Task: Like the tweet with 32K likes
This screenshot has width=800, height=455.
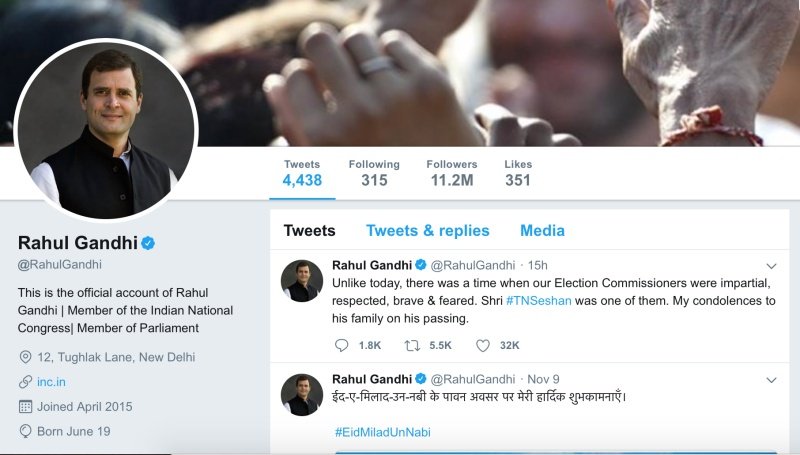Action: tap(483, 345)
